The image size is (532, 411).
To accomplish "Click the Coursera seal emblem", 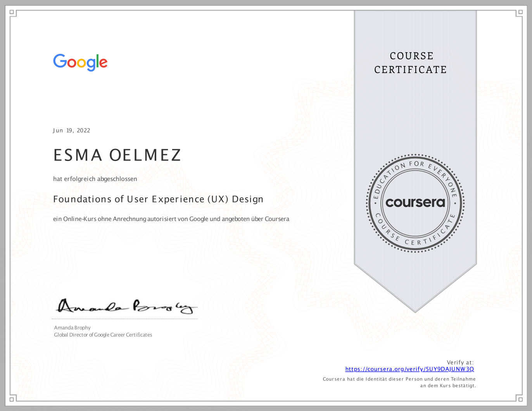I will click(x=415, y=203).
